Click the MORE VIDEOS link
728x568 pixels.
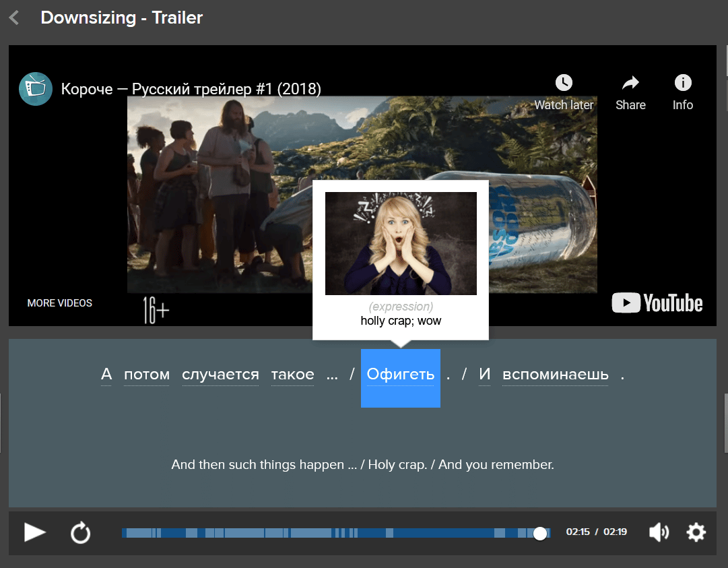tap(60, 303)
